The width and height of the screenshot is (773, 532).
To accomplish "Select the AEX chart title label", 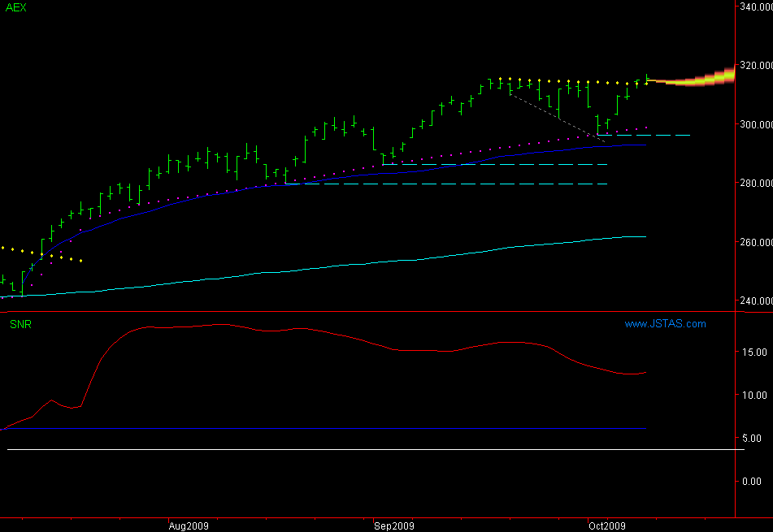I will coord(15,7).
